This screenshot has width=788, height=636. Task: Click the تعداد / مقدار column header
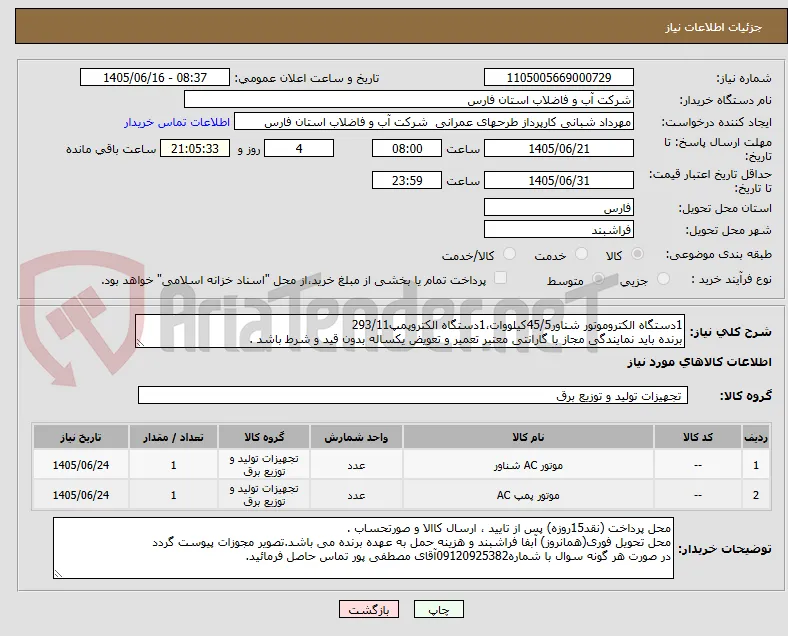pyautogui.click(x=173, y=437)
